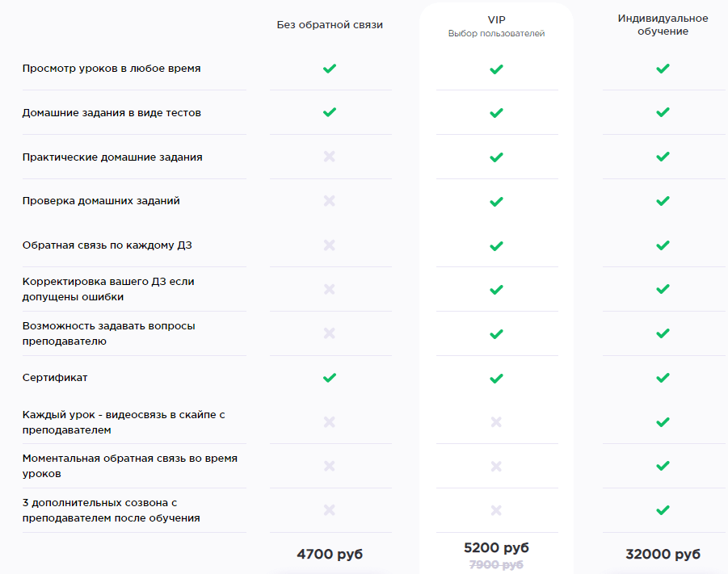Click Индивидуальное обучение checkmark for Моментальная обратная связь
728x574 pixels.
pos(663,466)
